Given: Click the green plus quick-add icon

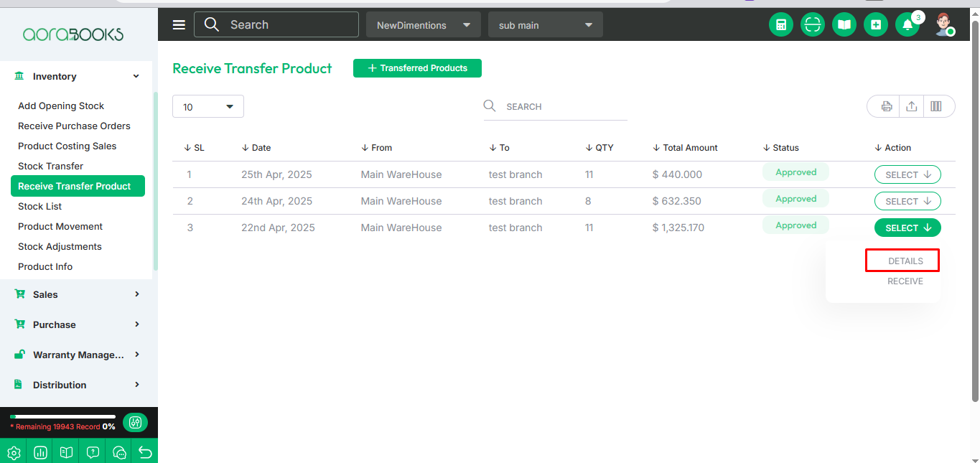Looking at the screenshot, I should tap(876, 25).
